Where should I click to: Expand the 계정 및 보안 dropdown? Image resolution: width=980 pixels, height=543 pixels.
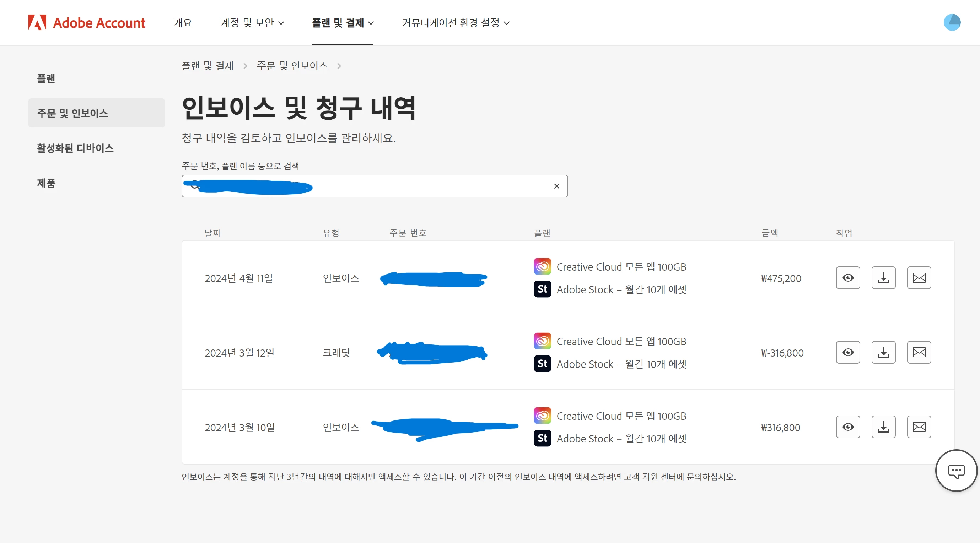click(x=252, y=23)
